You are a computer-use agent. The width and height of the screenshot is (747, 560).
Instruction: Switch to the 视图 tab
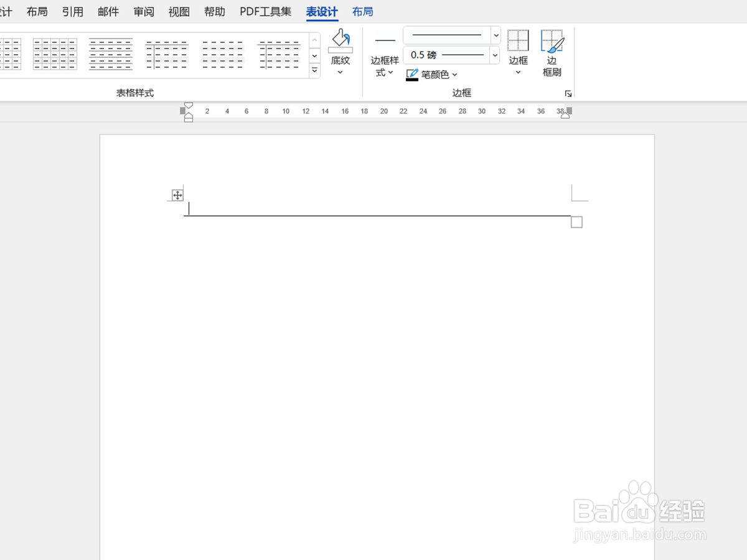tap(179, 12)
